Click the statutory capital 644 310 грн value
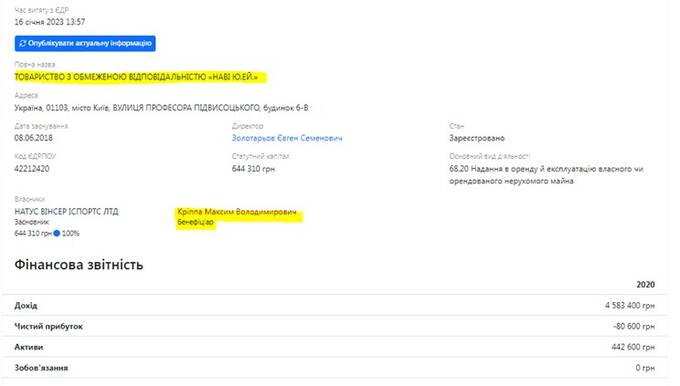The height and width of the screenshot is (386, 680). click(x=253, y=169)
